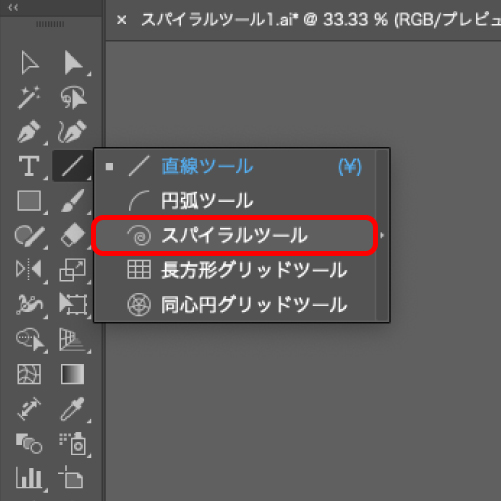Select the Free Transform tool
The height and width of the screenshot is (501, 501).
tap(73, 304)
